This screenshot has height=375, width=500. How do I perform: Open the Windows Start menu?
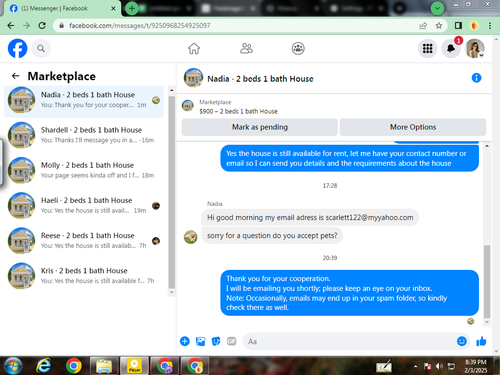point(14,366)
